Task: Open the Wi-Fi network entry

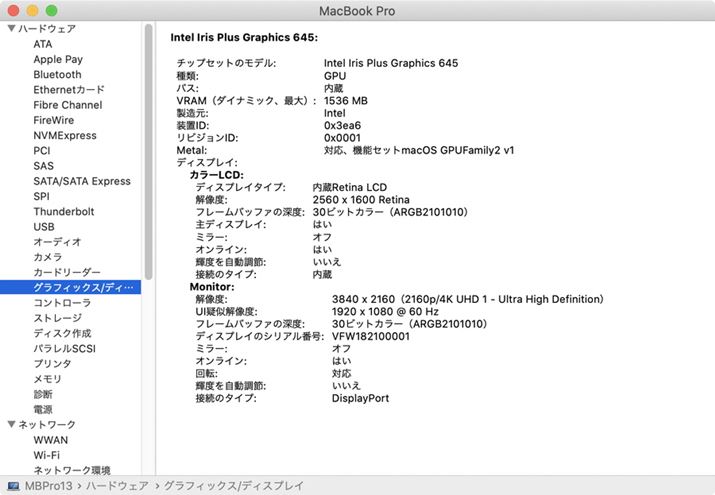Action: 46,455
